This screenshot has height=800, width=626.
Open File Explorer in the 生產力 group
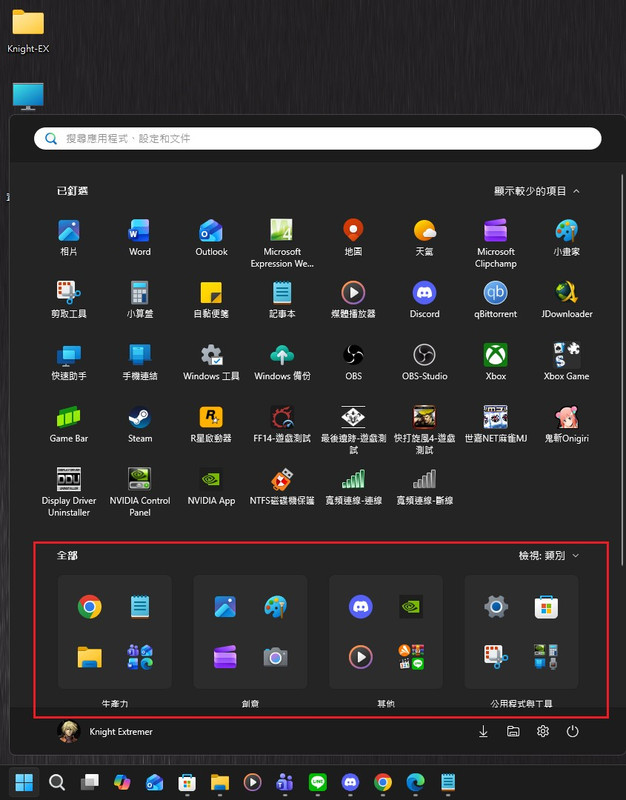[90, 657]
